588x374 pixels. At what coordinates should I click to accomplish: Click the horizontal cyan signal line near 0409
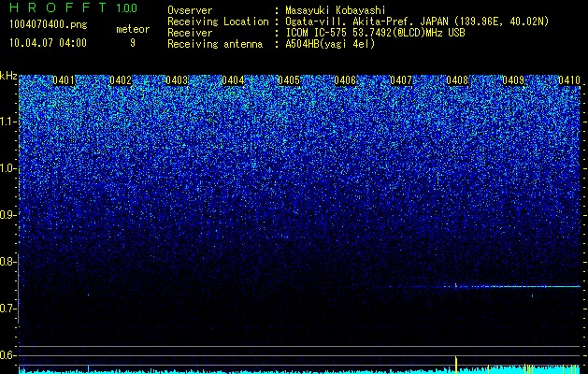[522, 287]
